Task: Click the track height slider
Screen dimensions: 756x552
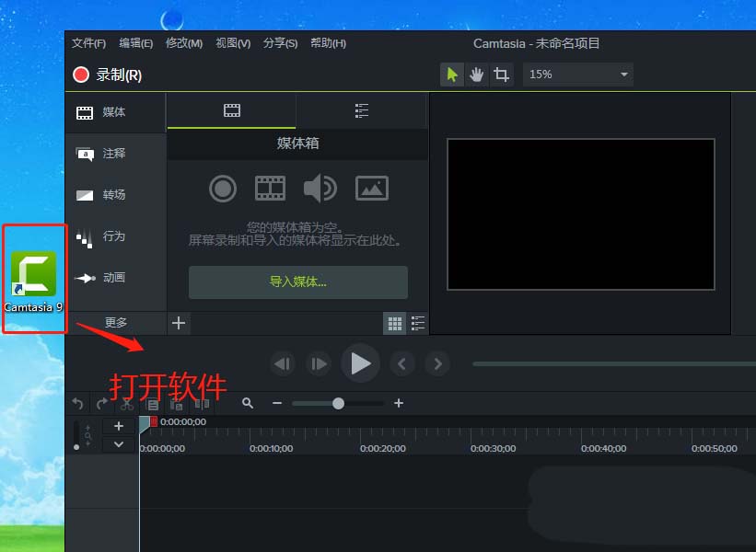Action: [76, 436]
